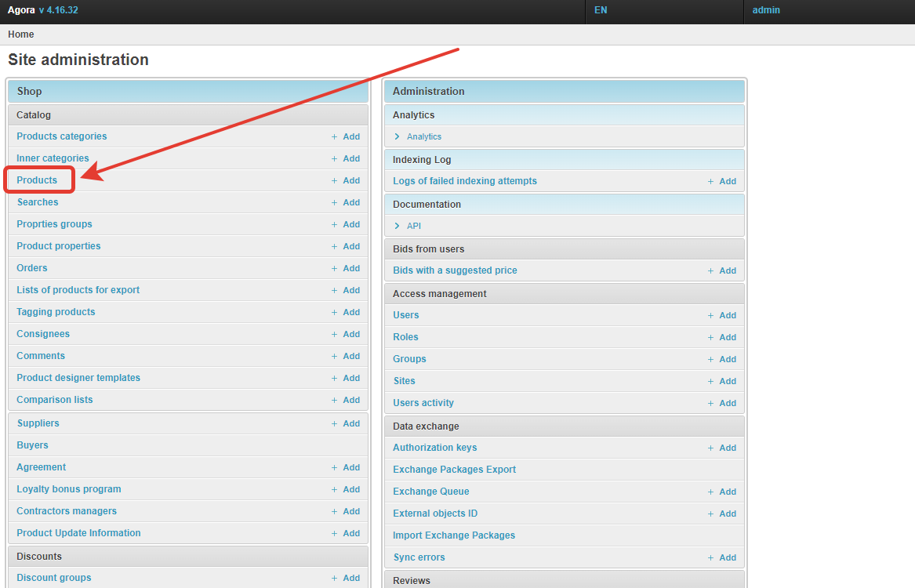Open Bids with a suggested price
Image resolution: width=915 pixels, height=588 pixels.
(455, 270)
